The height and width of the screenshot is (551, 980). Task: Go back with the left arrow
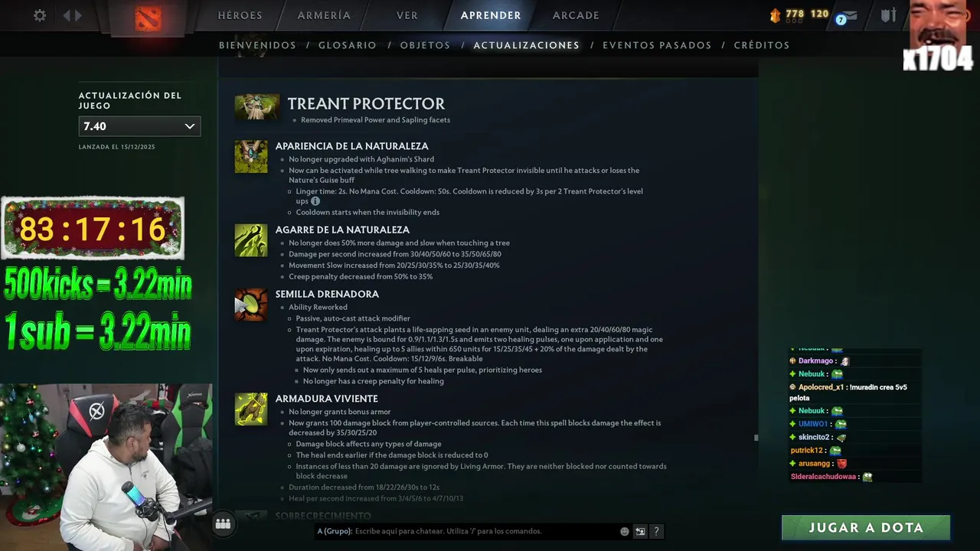point(67,15)
